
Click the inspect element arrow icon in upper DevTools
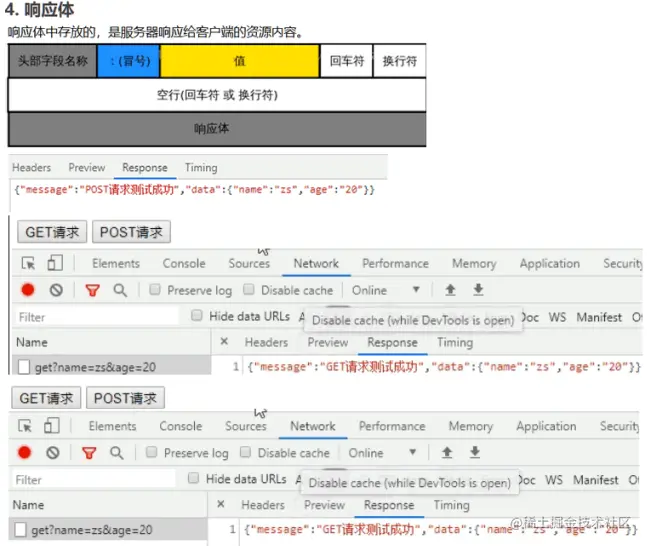[x=28, y=263]
